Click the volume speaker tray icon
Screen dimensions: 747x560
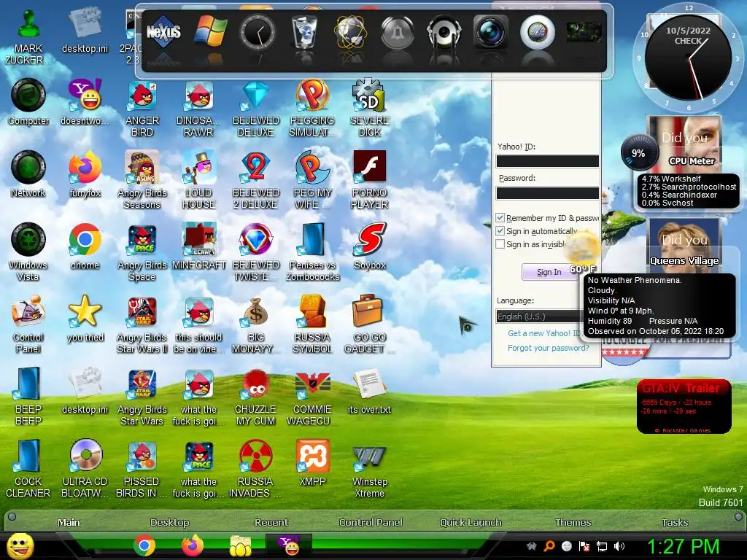tap(619, 546)
